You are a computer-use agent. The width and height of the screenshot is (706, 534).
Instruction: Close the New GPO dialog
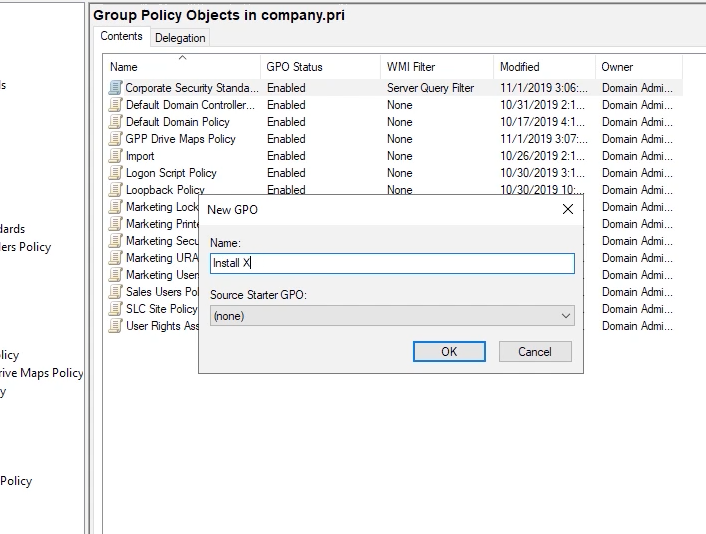[x=568, y=209]
